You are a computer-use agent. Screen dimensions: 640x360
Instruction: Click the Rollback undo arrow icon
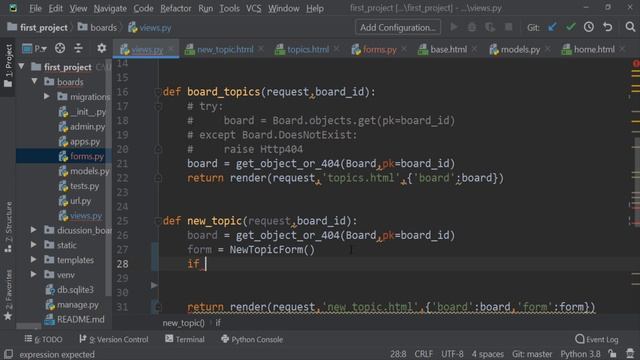608,27
